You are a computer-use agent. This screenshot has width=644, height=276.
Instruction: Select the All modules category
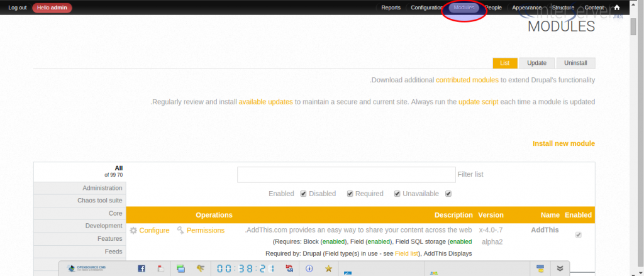point(80,172)
